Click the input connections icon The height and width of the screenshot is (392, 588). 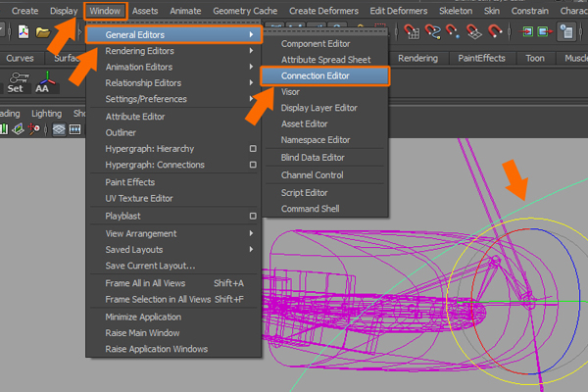click(x=527, y=31)
